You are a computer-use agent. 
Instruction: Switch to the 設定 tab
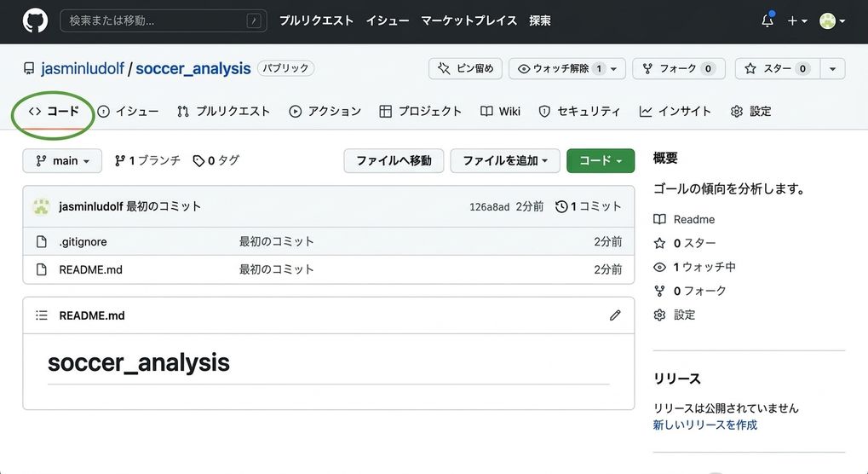pos(751,112)
